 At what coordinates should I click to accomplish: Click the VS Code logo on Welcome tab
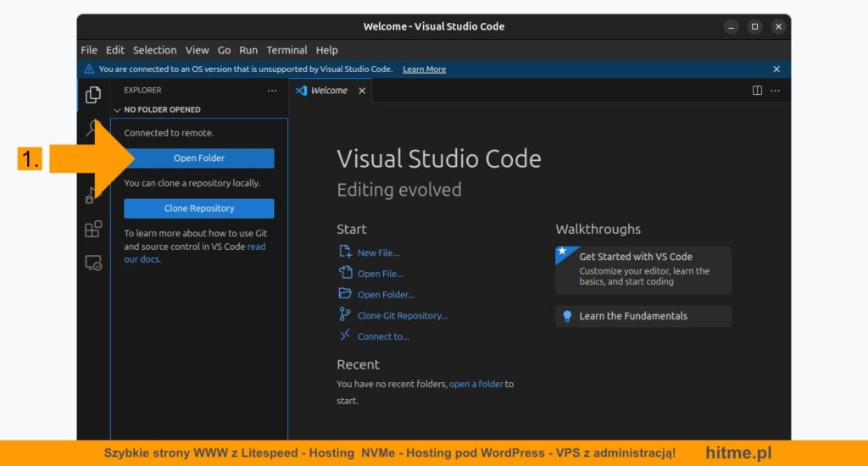pos(301,90)
